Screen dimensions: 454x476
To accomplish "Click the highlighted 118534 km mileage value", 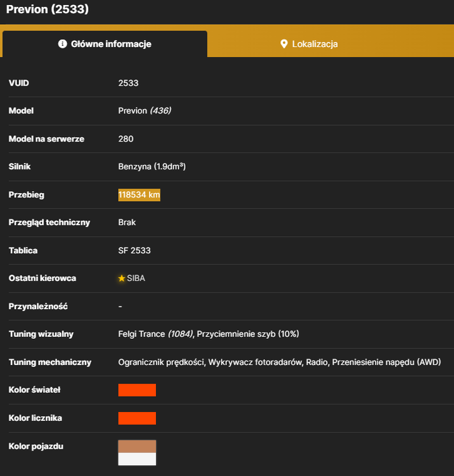I will (139, 195).
